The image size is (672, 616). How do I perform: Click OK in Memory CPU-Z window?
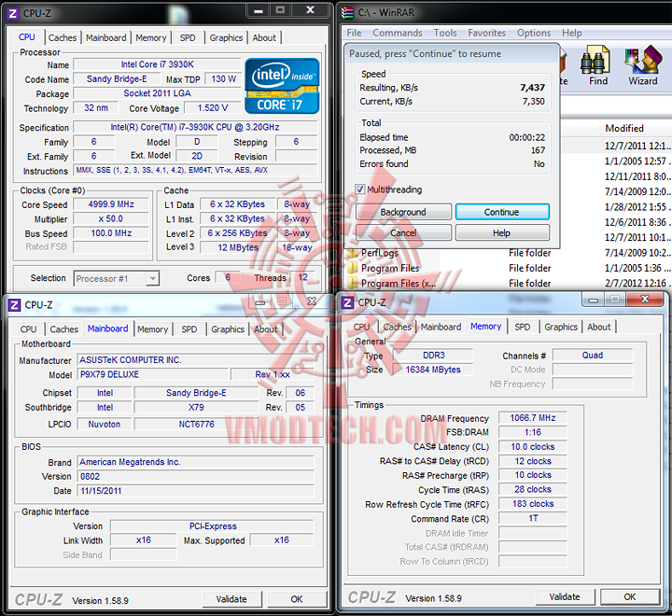tap(630, 596)
